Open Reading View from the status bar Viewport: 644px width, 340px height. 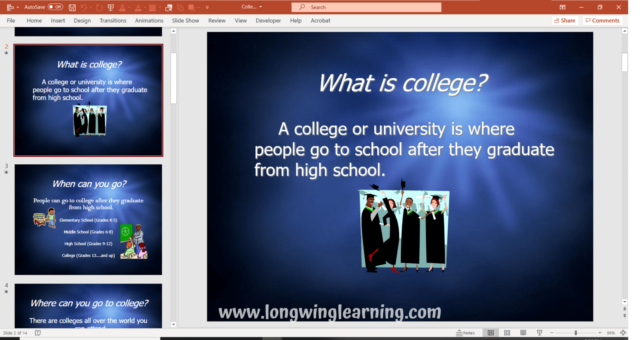pyautogui.click(x=524, y=332)
